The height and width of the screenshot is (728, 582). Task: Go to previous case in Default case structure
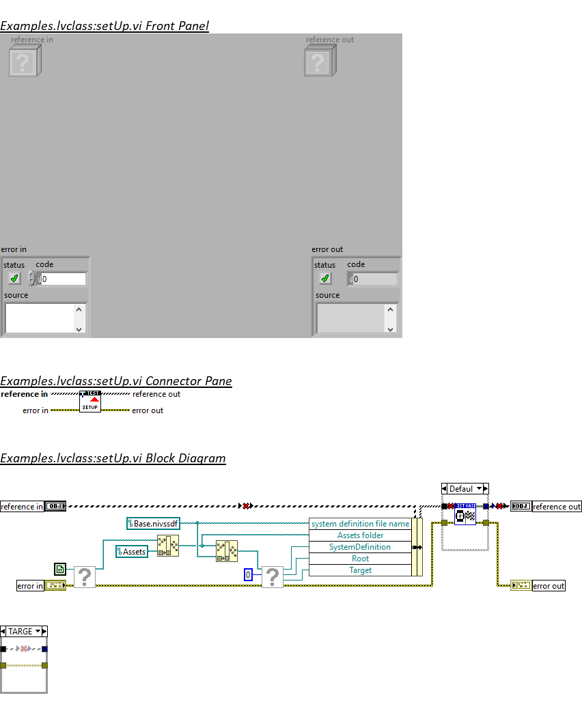(x=444, y=488)
